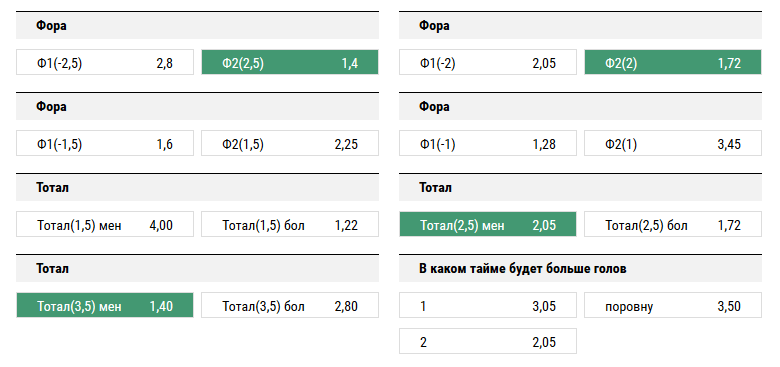Collapse the 'В каком тайме будет больше голов' header
Image resolution: width=780 pixels, height=367 pixels.
pos(580,269)
